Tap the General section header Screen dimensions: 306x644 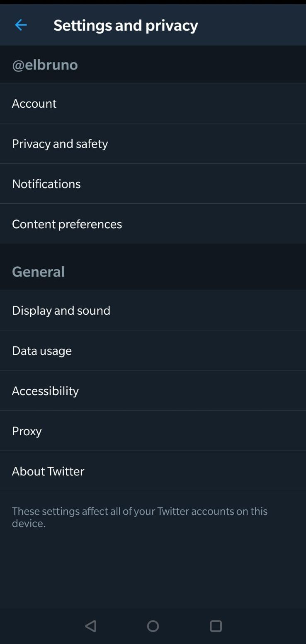coord(39,272)
